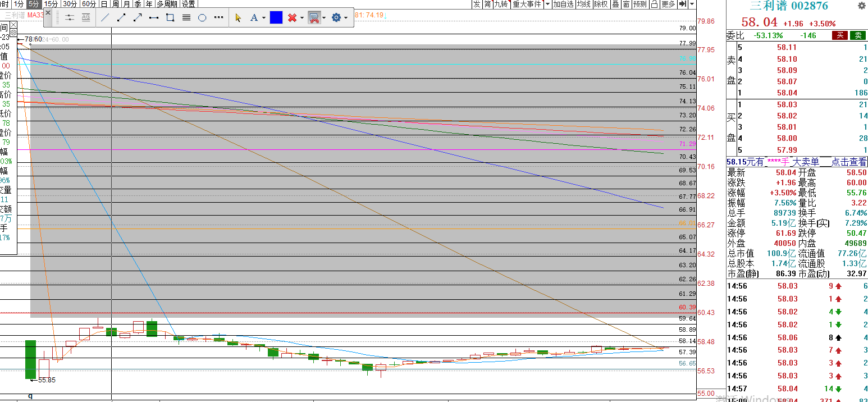Switch to the 5分 period tab
This screenshot has height=402, width=868.
point(34,4)
